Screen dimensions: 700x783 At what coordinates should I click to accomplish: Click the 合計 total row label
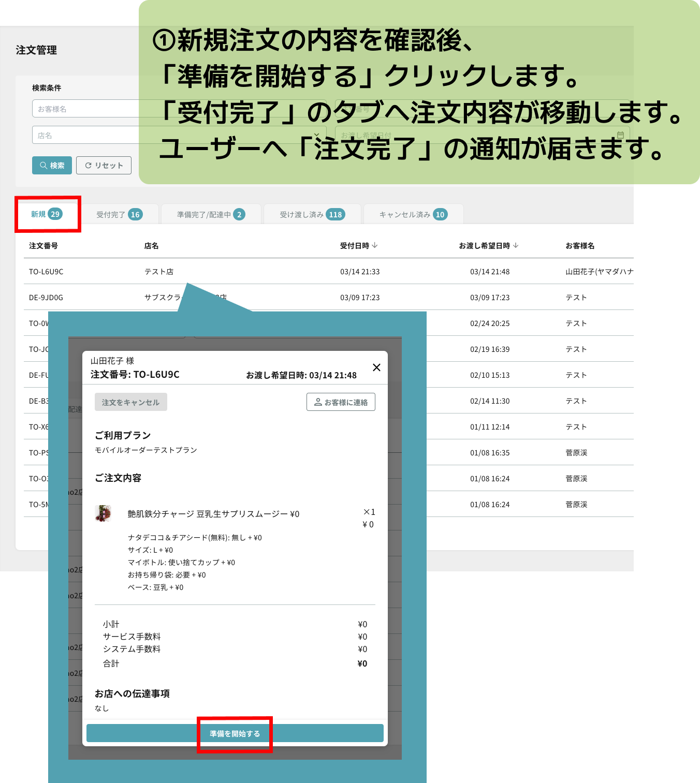[x=111, y=663]
